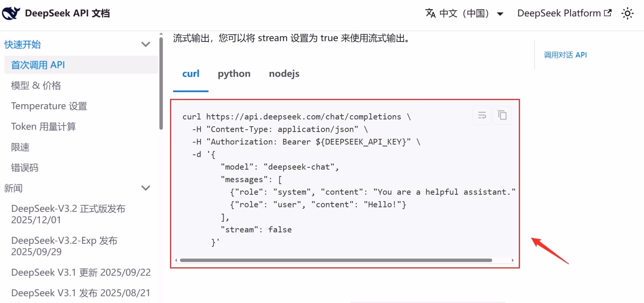Open DeepSeek V3.1 更新 2025/09/22 news
Viewport: 644px width, 303px height.
(x=81, y=272)
